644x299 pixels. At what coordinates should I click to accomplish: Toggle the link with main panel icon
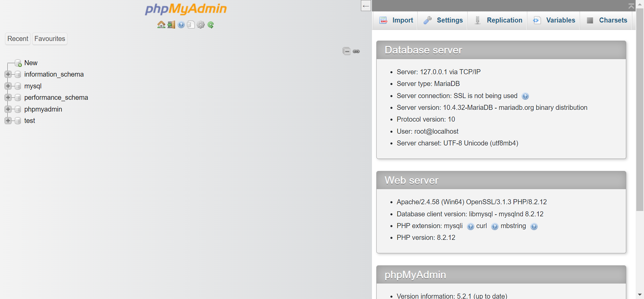click(356, 51)
